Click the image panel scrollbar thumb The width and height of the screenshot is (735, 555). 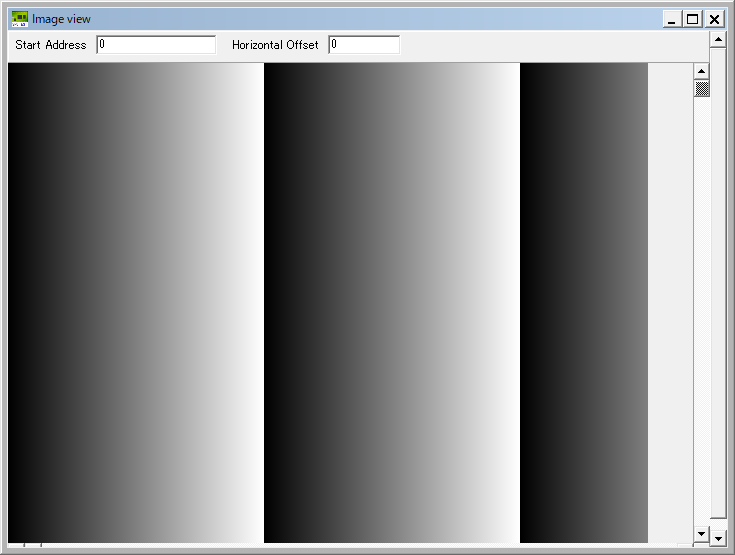coord(702,89)
